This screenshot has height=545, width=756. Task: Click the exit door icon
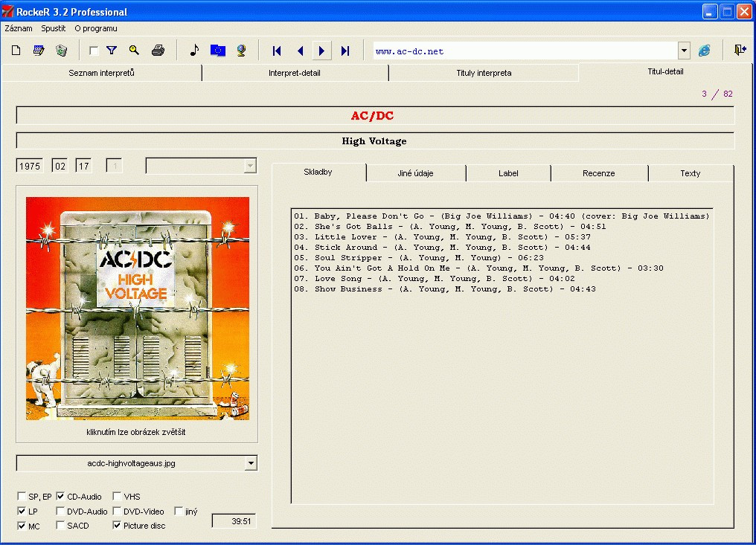point(740,50)
